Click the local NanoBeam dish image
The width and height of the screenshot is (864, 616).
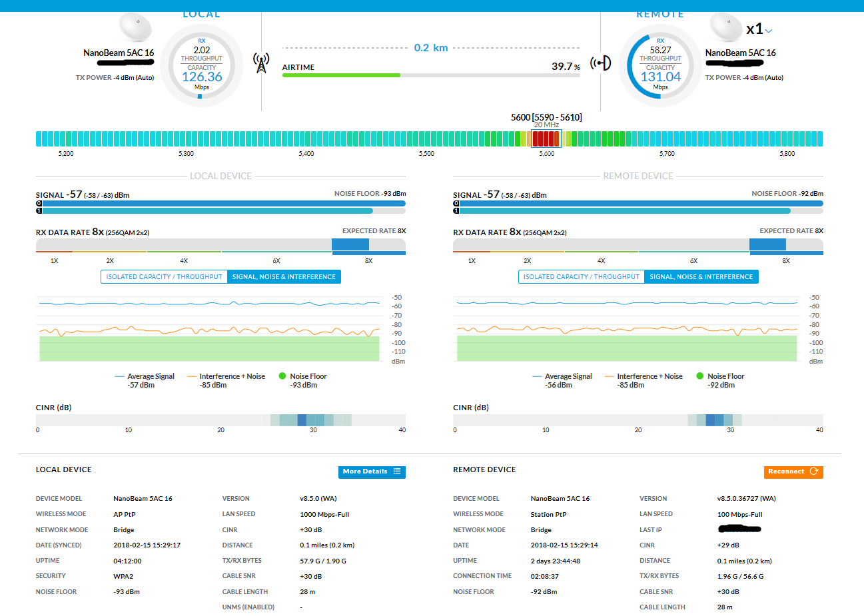(x=135, y=28)
